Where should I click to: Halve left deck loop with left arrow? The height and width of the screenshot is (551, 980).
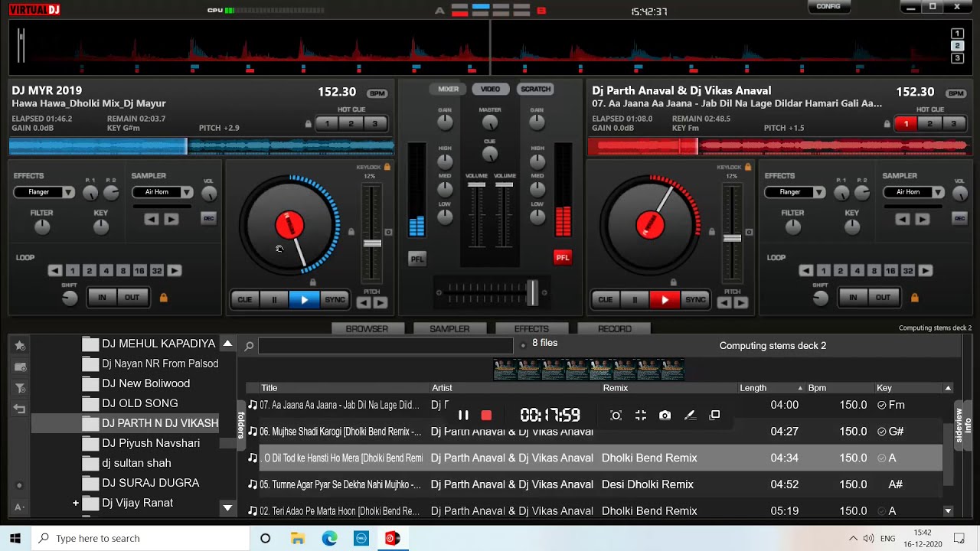54,270
